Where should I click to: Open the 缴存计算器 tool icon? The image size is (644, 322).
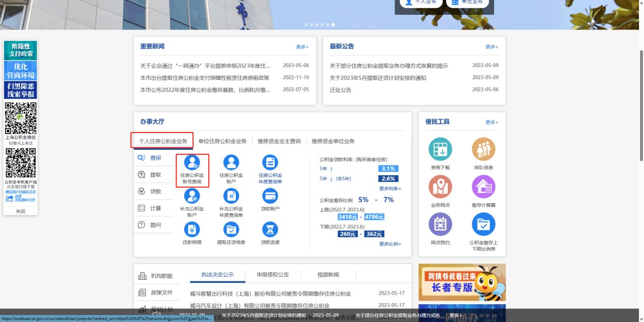click(483, 187)
